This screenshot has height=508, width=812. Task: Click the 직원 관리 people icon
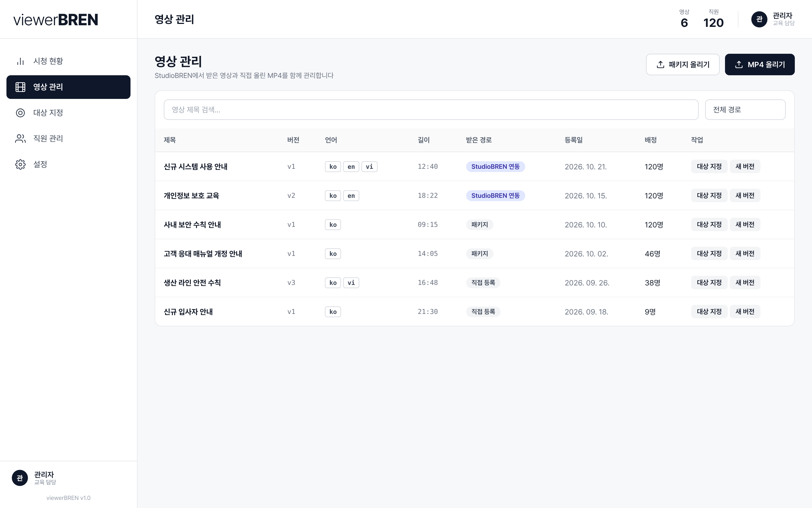coord(20,138)
